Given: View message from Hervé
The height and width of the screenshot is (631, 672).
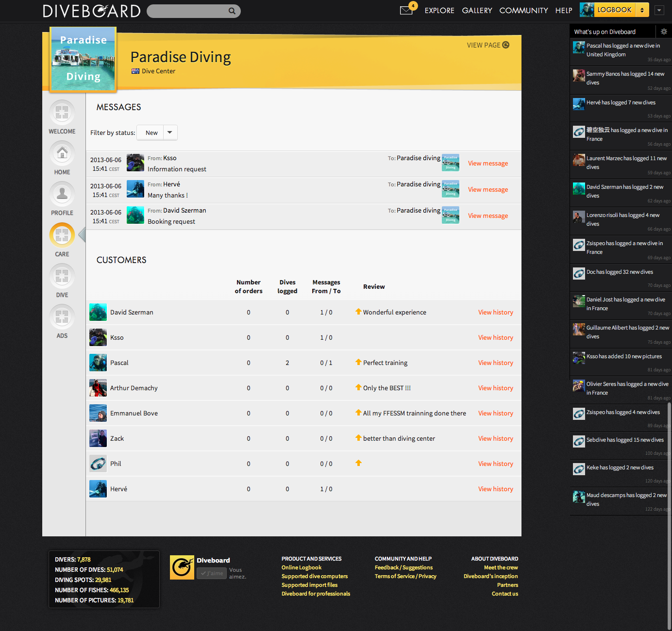Looking at the screenshot, I should [x=488, y=189].
